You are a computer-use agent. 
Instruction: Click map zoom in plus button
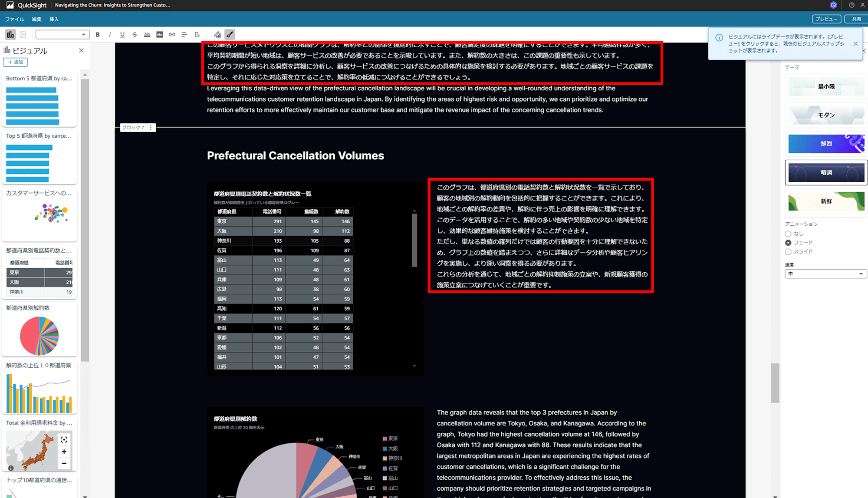tap(64, 452)
